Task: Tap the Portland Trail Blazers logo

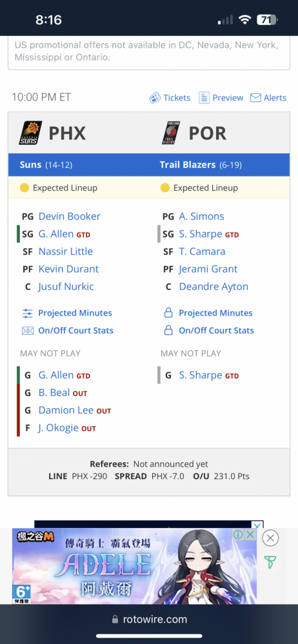Action: point(171,133)
